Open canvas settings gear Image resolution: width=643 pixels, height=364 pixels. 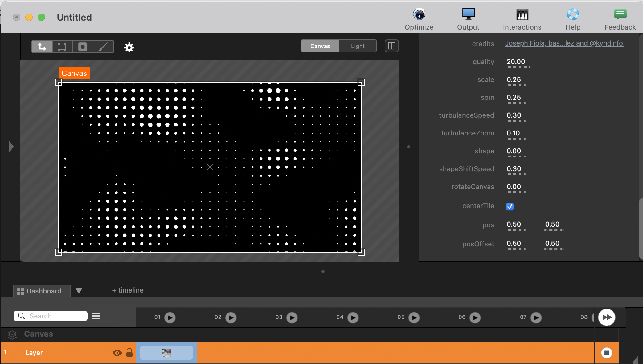129,47
